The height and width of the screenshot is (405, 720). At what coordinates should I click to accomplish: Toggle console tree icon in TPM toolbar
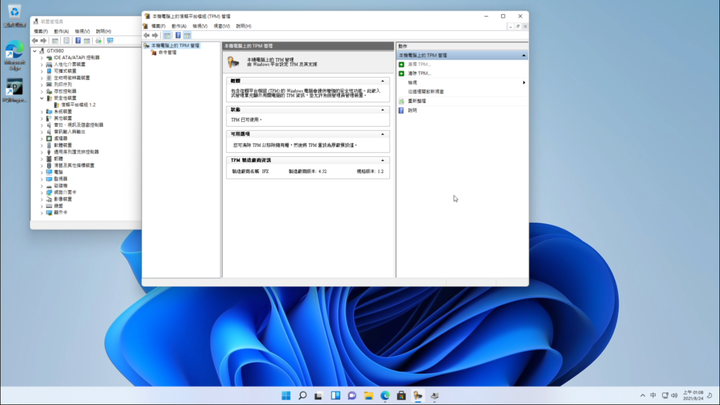167,35
